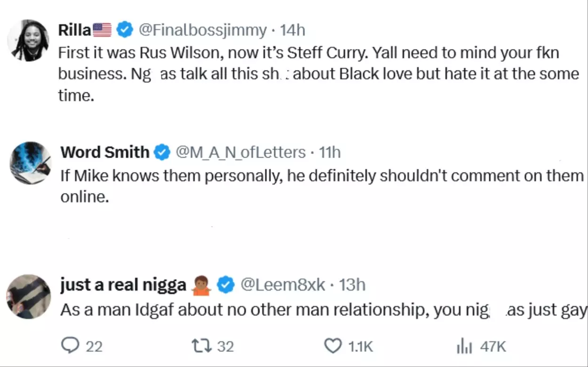The height and width of the screenshot is (367, 588).
Task: Select Word Smith's display name
Action: coord(104,152)
